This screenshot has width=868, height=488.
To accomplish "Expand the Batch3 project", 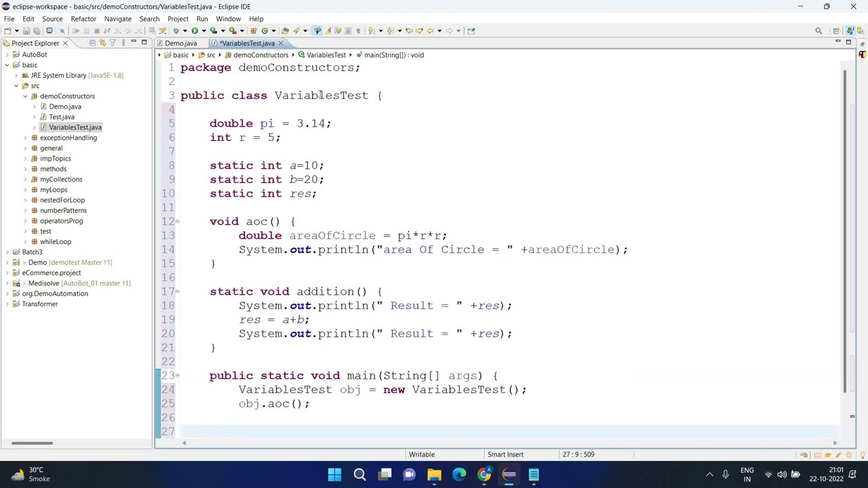I will (7, 252).
